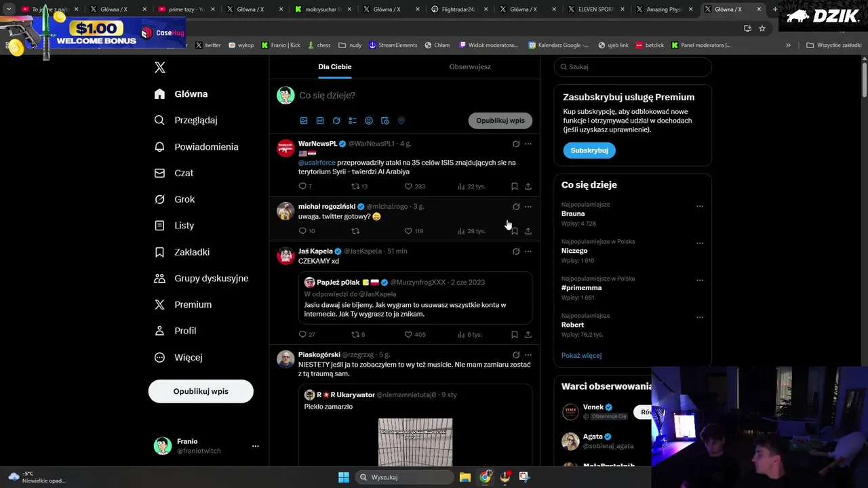Open Listy in the sidebar
This screenshot has height=488, width=868.
coord(174,225)
